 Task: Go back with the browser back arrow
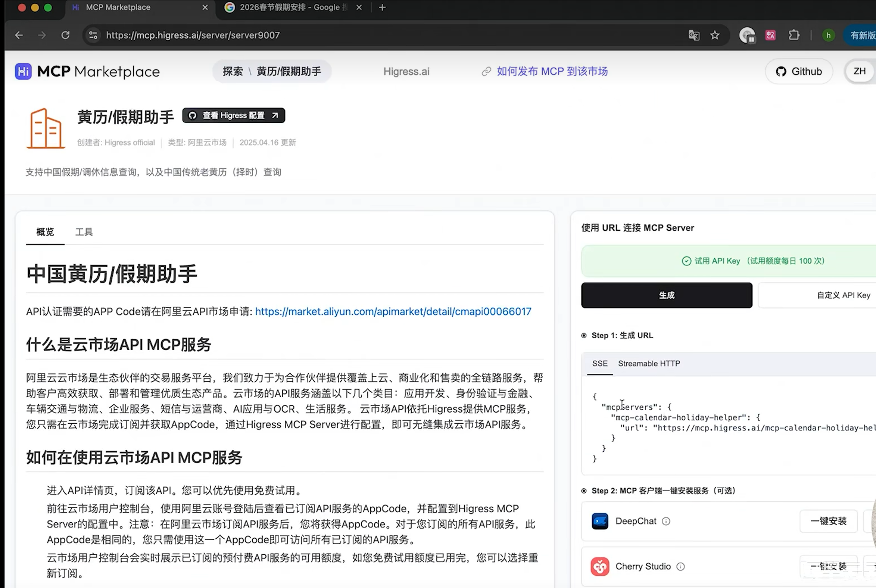coord(19,35)
